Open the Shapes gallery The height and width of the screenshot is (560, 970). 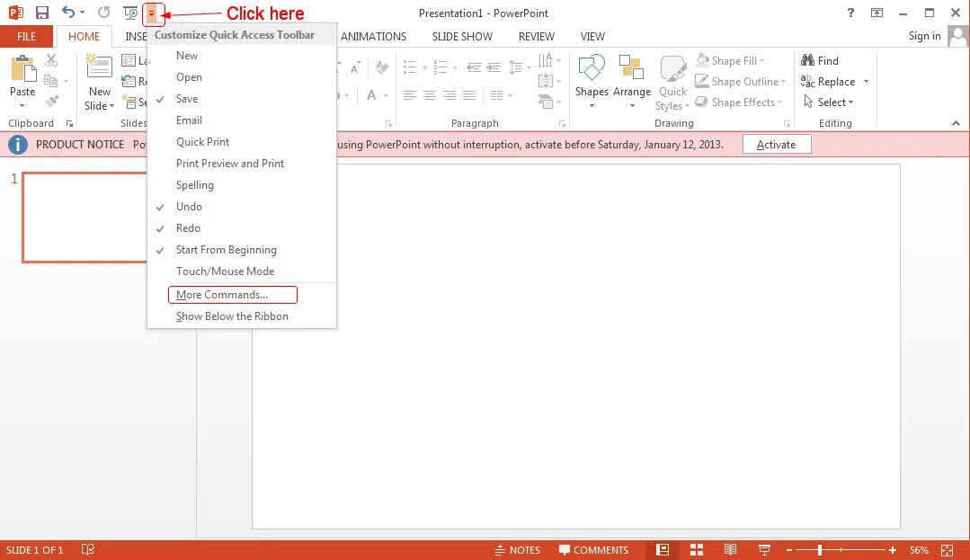pos(592,80)
